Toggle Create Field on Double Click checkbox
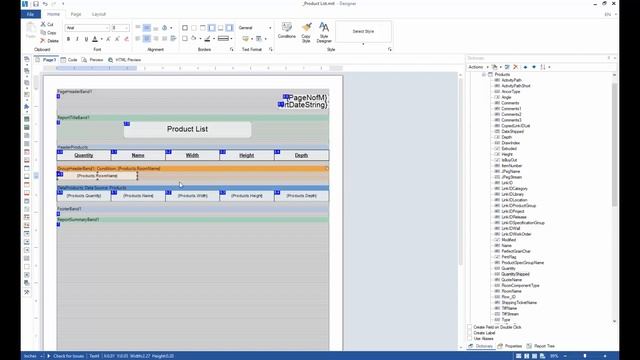This screenshot has width=640, height=360. [x=469, y=327]
